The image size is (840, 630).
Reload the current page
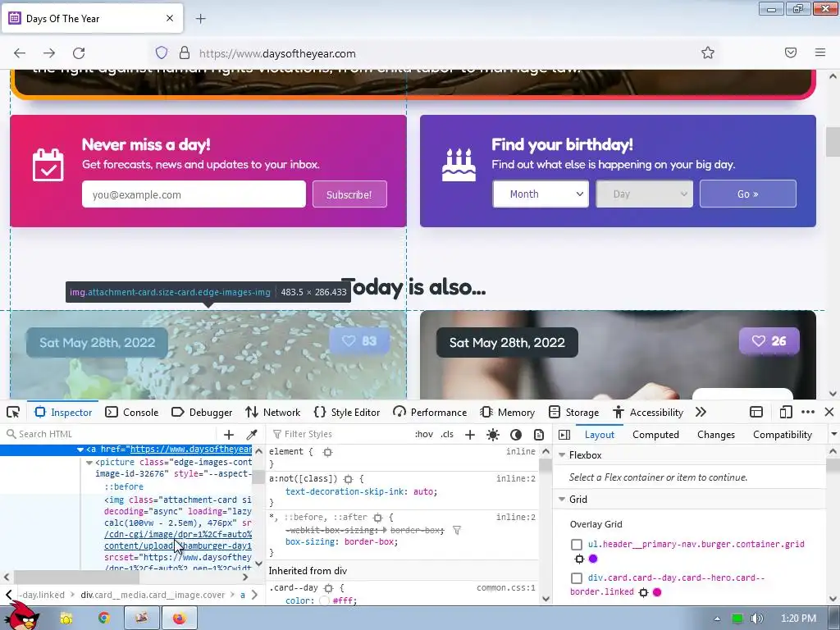point(79,53)
